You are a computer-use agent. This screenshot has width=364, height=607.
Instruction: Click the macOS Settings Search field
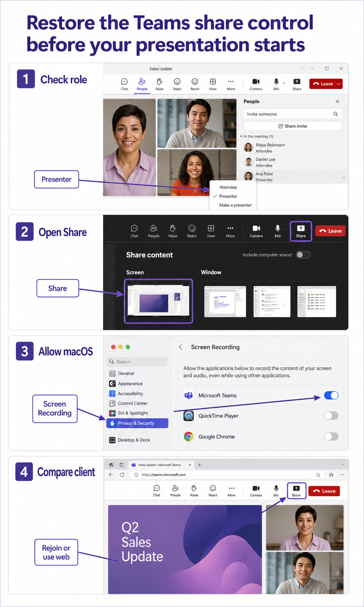pos(137,362)
